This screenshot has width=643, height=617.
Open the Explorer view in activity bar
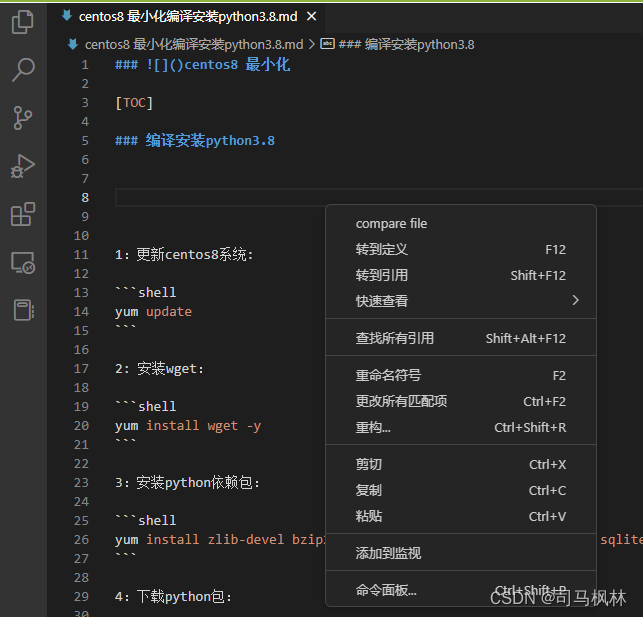pyautogui.click(x=23, y=22)
